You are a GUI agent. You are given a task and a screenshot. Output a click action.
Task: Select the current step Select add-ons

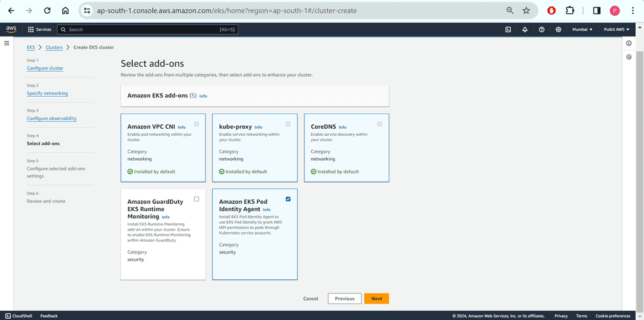(43, 143)
